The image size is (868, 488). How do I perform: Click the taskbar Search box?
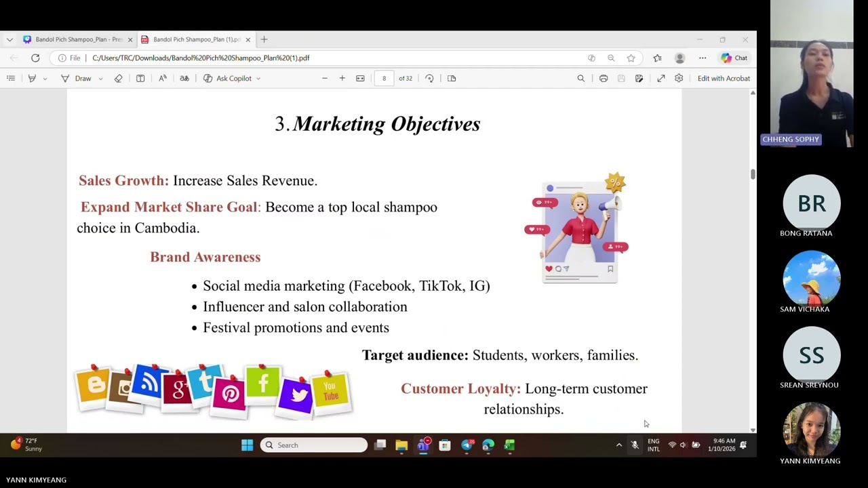(314, 445)
